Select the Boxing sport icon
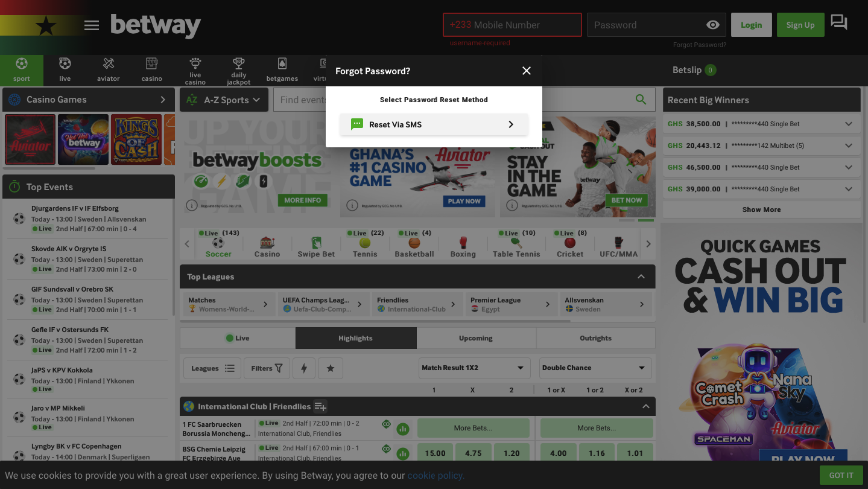This screenshot has height=489, width=868. [x=463, y=244]
